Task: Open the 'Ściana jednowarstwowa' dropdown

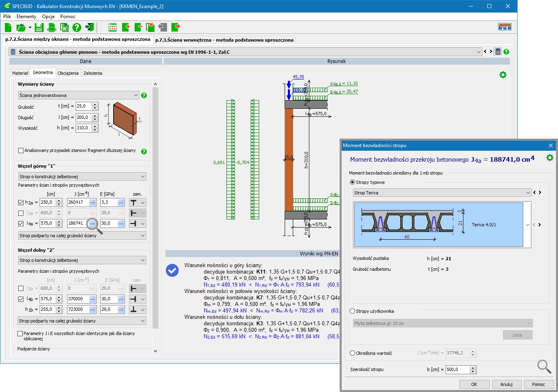Action: click(x=79, y=95)
